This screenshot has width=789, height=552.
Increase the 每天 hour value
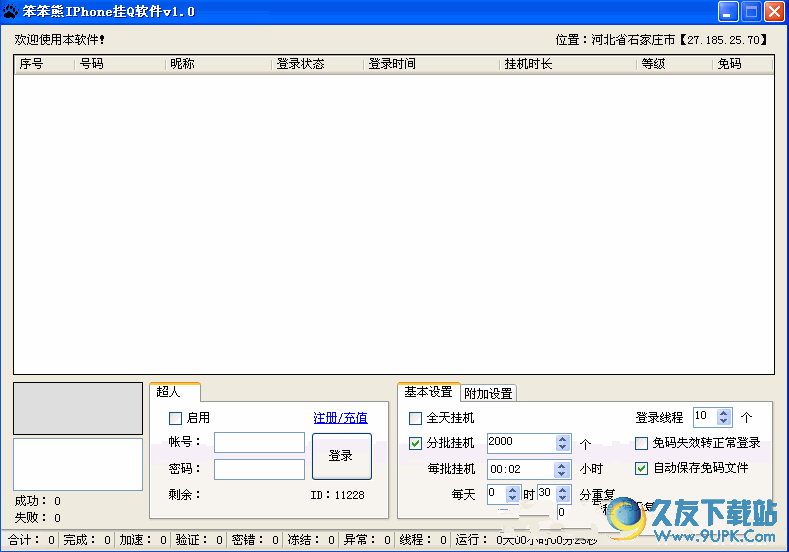[x=512, y=490]
